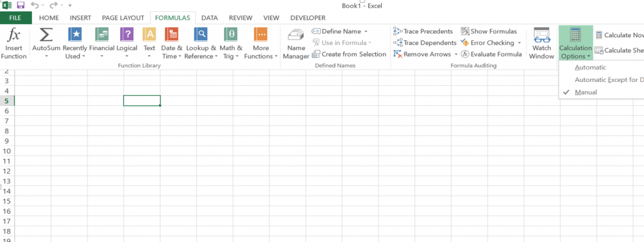Click the Calculate Now button

click(619, 35)
